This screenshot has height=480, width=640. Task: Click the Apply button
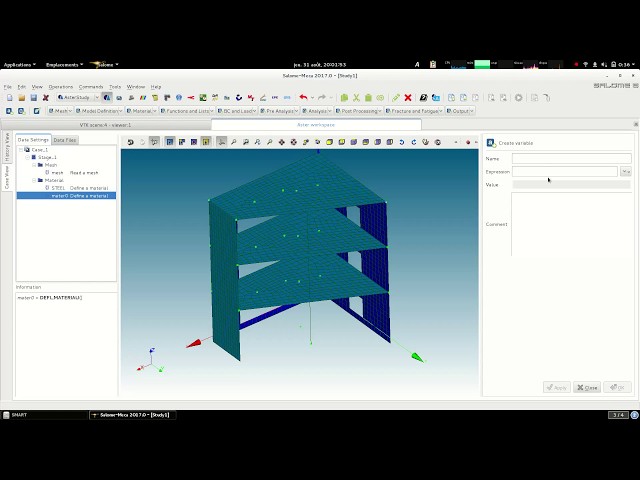pos(557,387)
